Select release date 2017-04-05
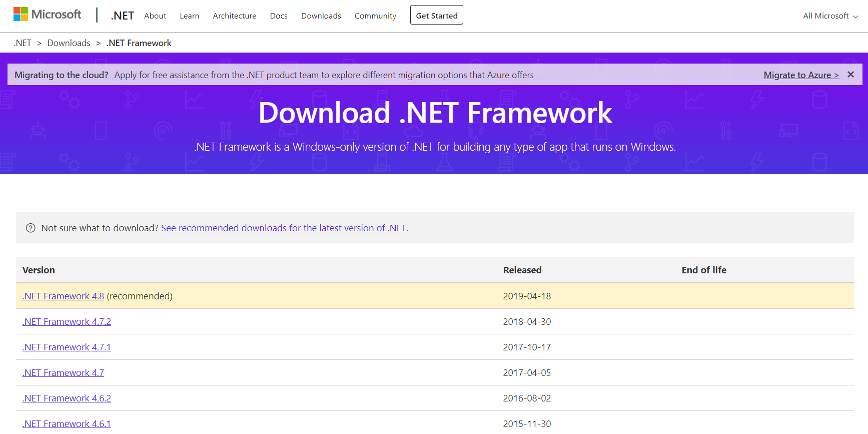The width and height of the screenshot is (868, 434). tap(527, 372)
